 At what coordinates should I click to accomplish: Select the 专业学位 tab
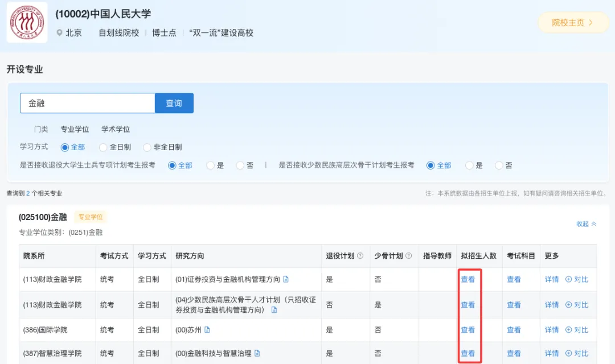tap(75, 129)
